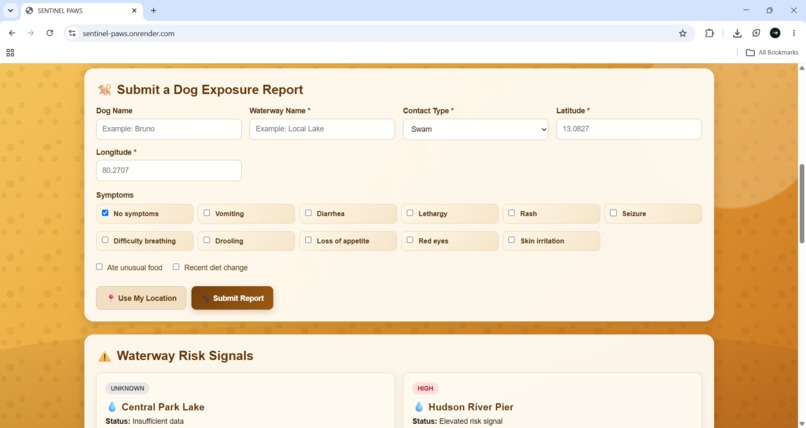The height and width of the screenshot is (428, 806).
Task: Check the Loss of appetite symptom
Action: [308, 240]
